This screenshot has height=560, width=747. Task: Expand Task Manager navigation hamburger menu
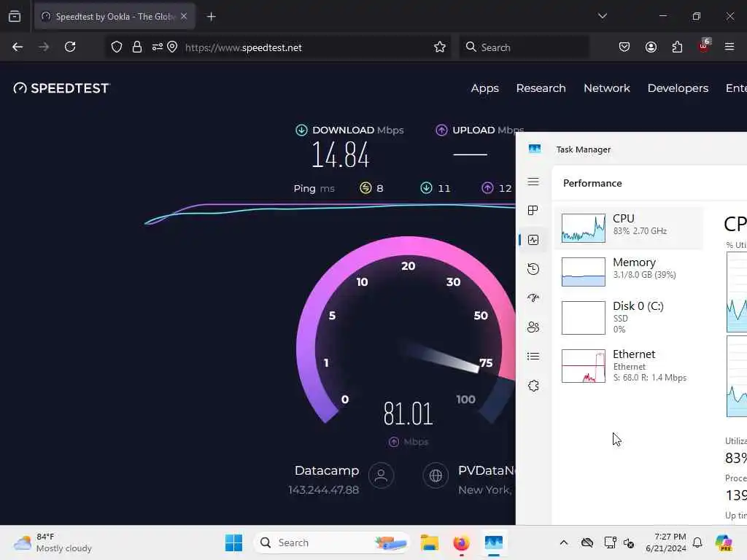[x=533, y=182]
